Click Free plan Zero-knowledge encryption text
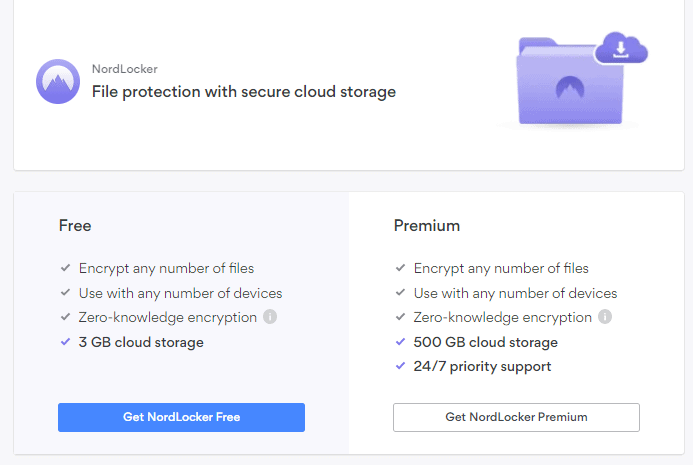Image resolution: width=693 pixels, height=465 pixels. [168, 318]
